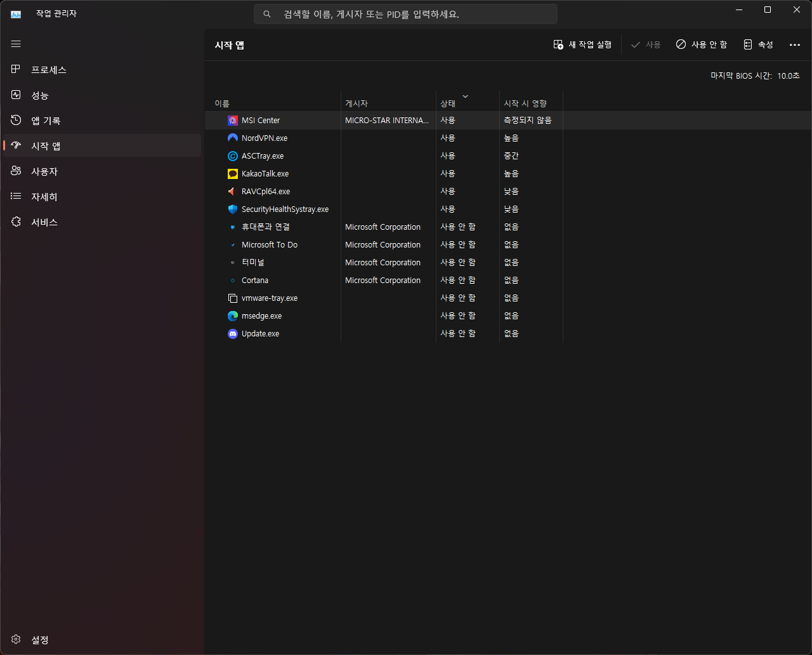Viewport: 812px width, 655px height.
Task: Click the ASCTray.exe icon
Action: (x=233, y=155)
